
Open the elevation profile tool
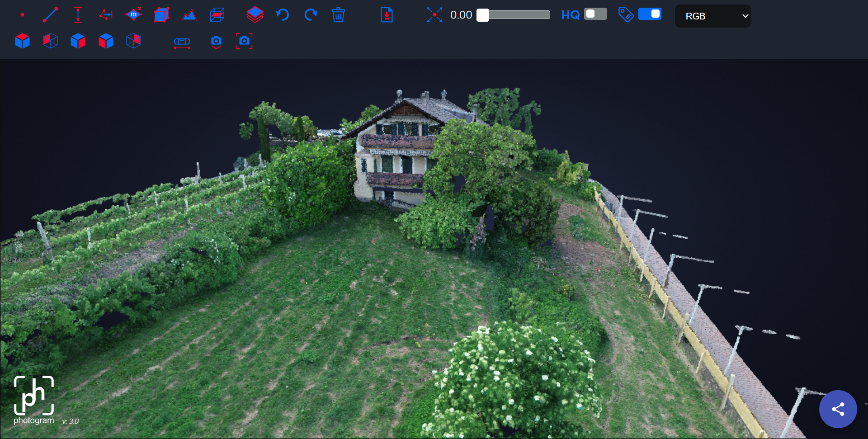coord(189,15)
